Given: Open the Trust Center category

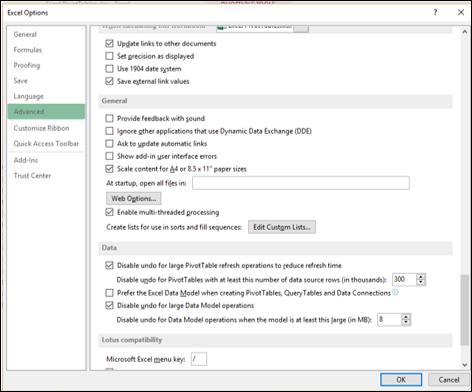Looking at the screenshot, I should [x=32, y=175].
